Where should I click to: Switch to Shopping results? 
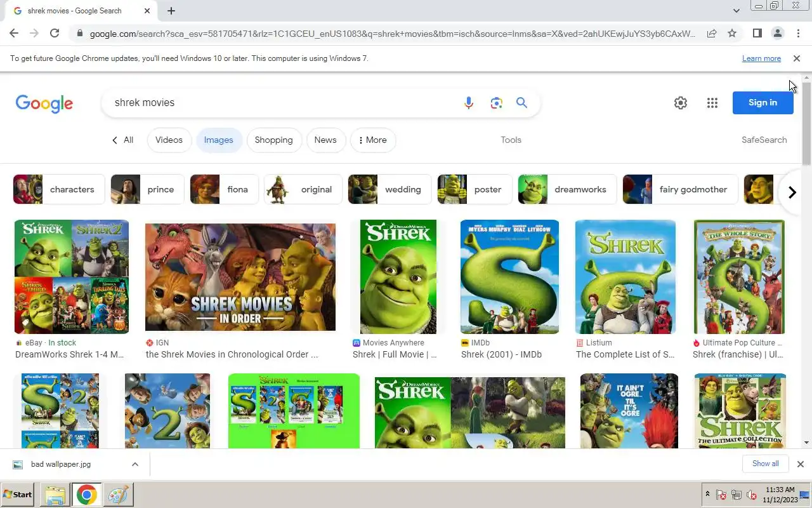(x=273, y=140)
